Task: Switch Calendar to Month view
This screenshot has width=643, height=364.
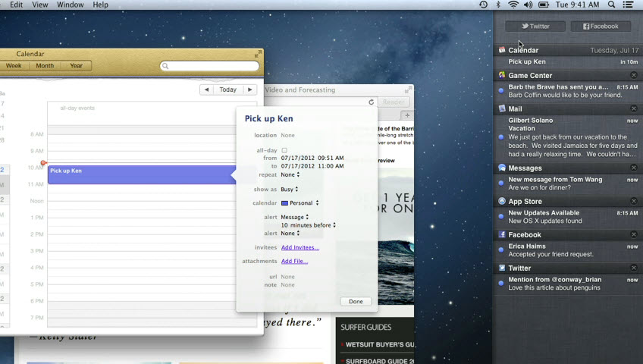Action: [45, 66]
